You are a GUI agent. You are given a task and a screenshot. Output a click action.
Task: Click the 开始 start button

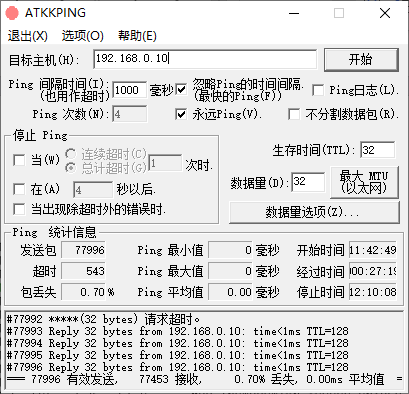pos(361,60)
